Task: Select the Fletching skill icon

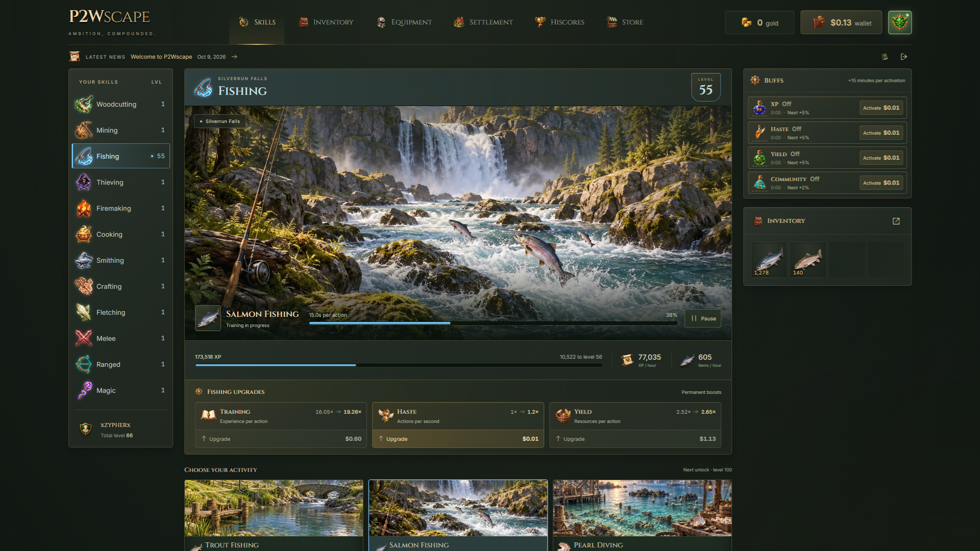Action: [x=84, y=312]
